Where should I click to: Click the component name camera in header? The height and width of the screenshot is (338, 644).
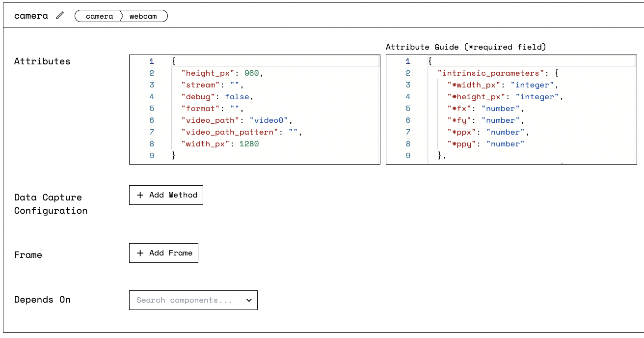(31, 16)
